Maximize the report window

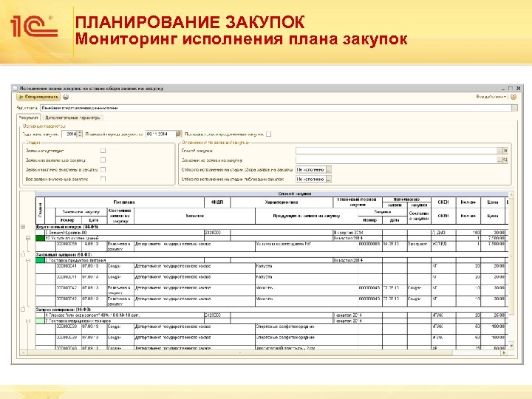511,88
